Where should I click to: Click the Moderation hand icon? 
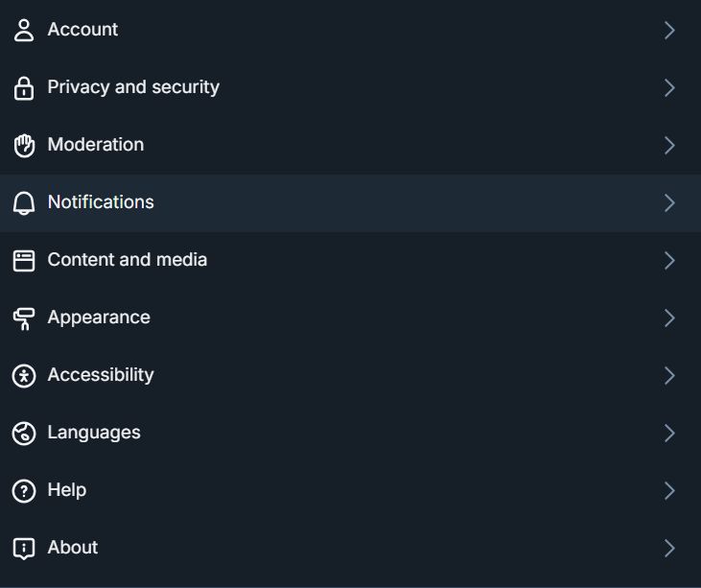24,146
